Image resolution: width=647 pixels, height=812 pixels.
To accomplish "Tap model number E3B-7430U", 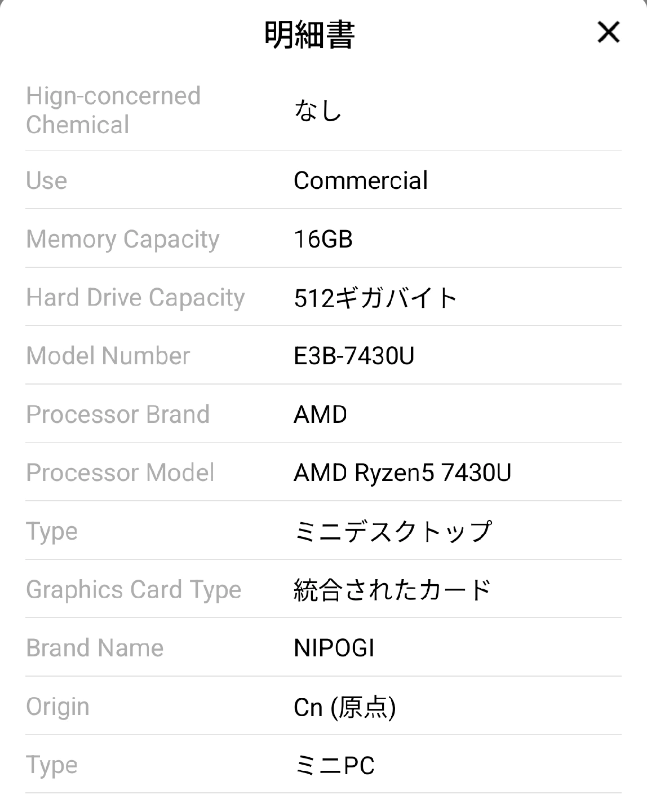I will pos(354,356).
